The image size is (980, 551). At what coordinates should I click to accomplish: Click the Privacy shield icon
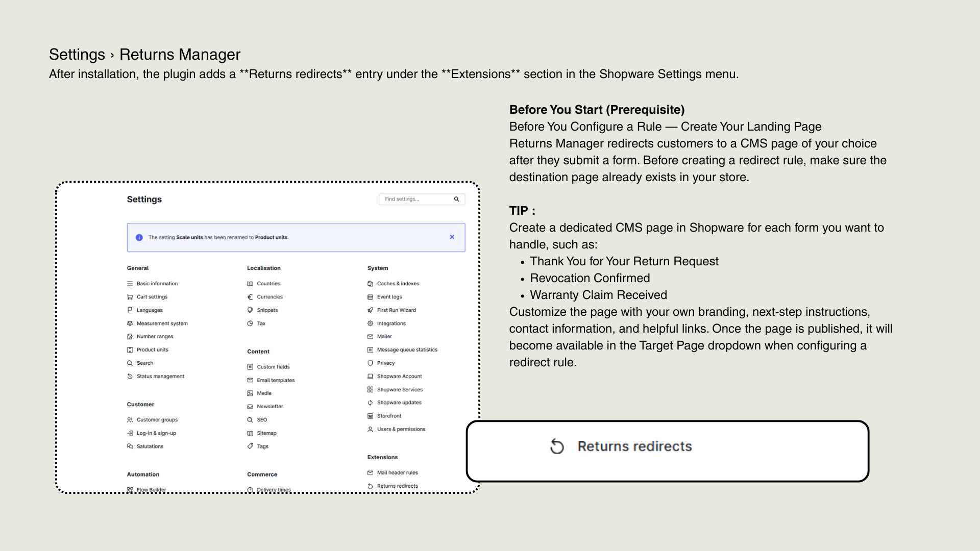[x=370, y=363]
